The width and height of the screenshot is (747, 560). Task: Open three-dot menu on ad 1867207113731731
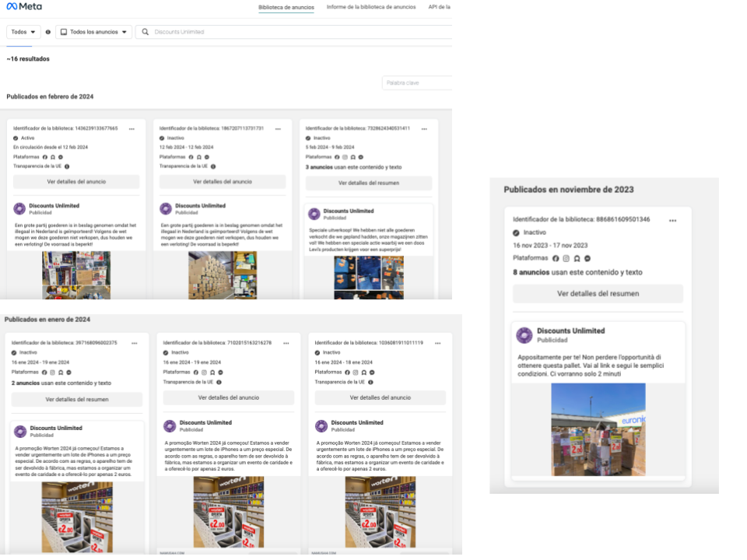coord(278,128)
